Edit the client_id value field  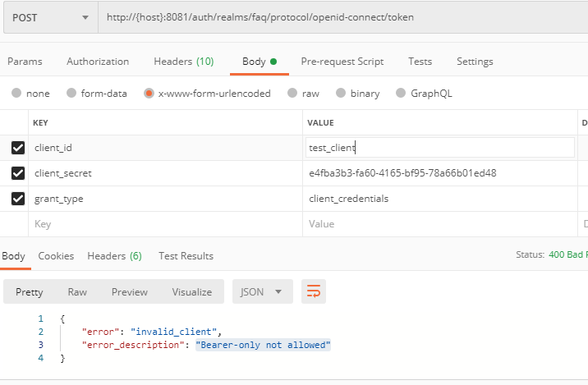tap(439, 148)
